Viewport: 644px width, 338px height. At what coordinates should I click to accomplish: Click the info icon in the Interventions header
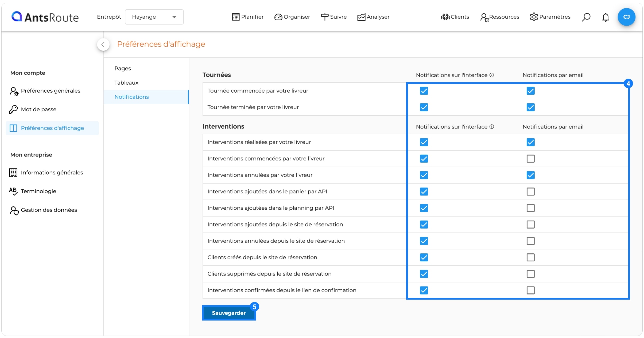tap(492, 127)
